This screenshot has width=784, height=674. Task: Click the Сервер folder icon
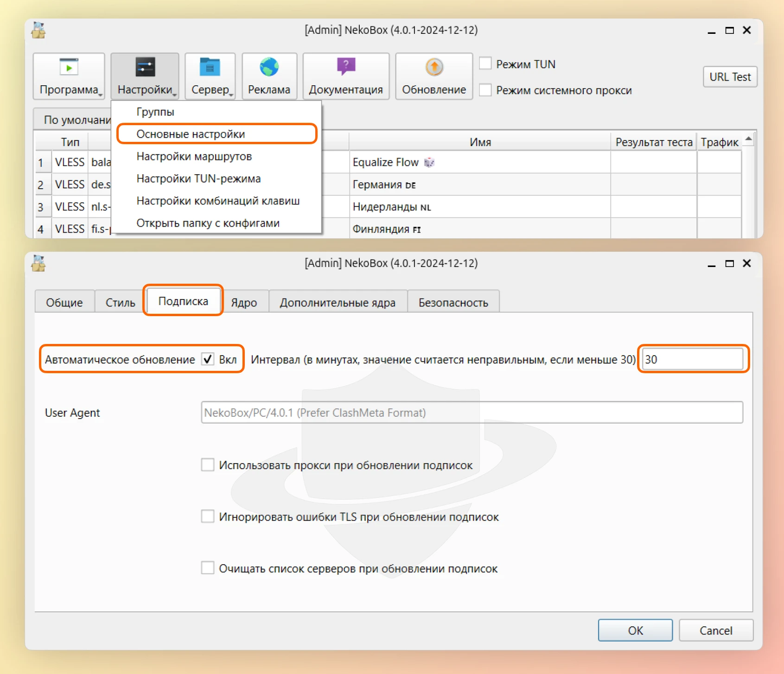click(x=210, y=68)
